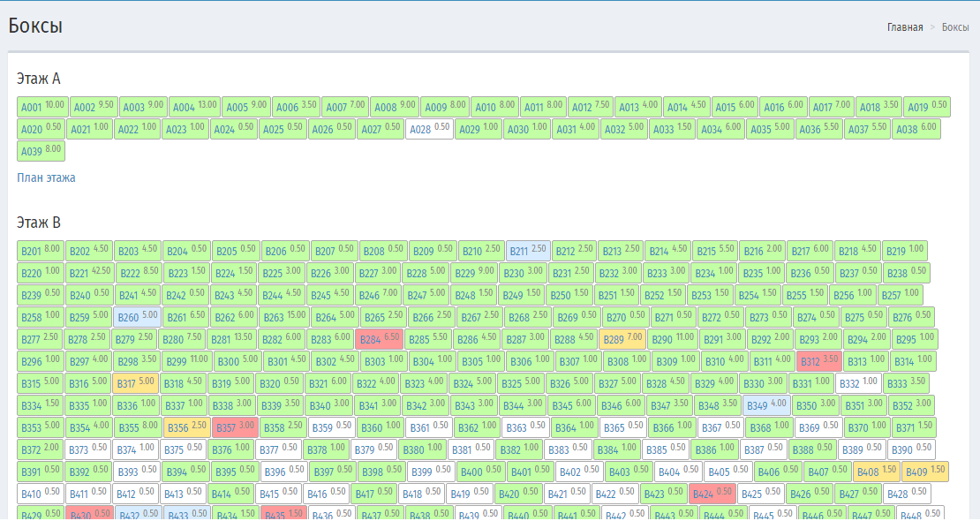Screen dimensions: 980x521
Task: Click box B355 priced 8.00
Action: click(x=138, y=427)
